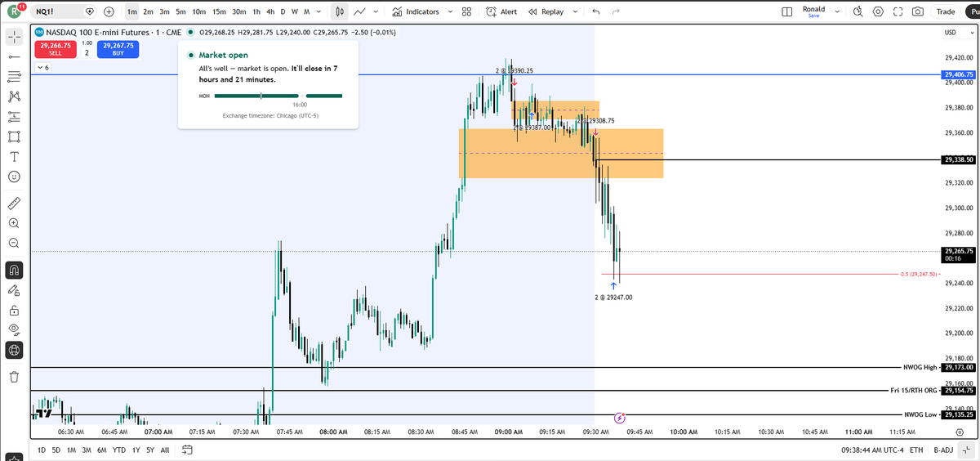The height and width of the screenshot is (461, 980).
Task: Open the ETH session menu
Action: [916, 450]
